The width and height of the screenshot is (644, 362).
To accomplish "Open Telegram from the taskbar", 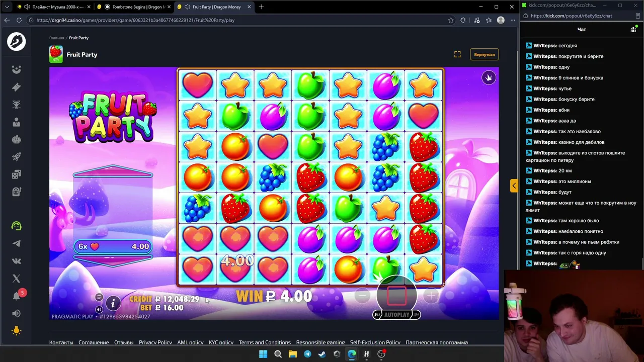I will tap(307, 354).
